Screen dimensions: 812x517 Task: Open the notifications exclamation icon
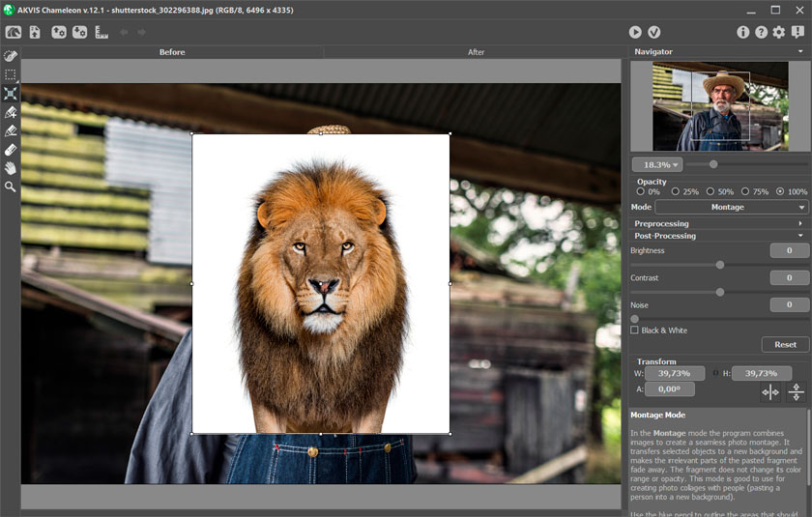pyautogui.click(x=797, y=32)
